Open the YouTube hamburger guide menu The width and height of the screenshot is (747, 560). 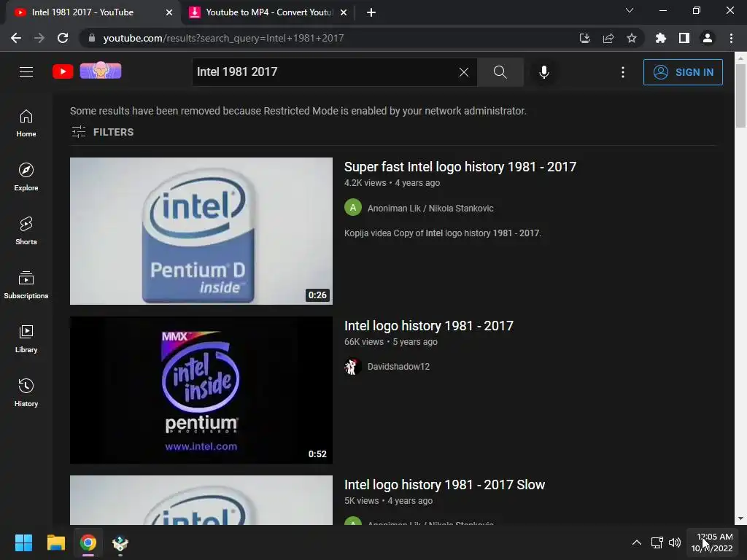26,72
